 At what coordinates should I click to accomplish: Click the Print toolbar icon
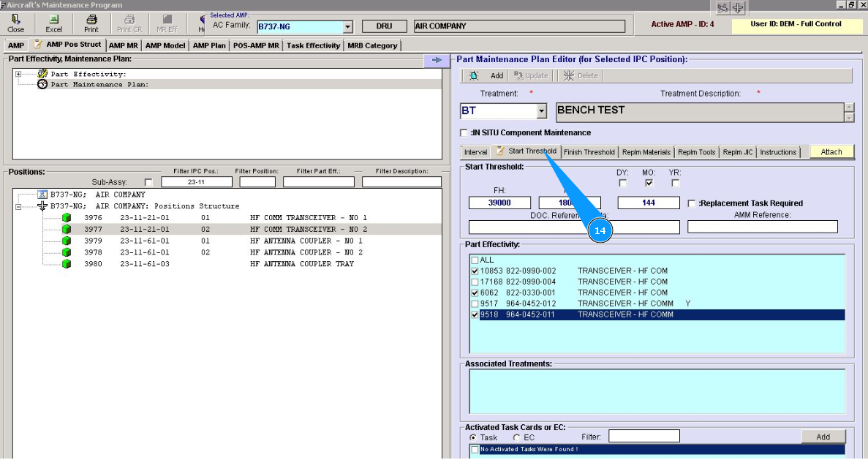[x=91, y=20]
